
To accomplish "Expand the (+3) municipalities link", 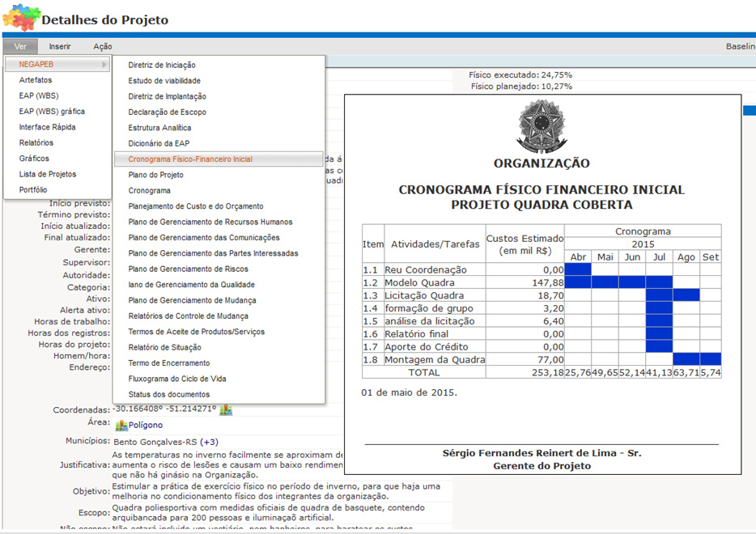I will (x=209, y=442).
